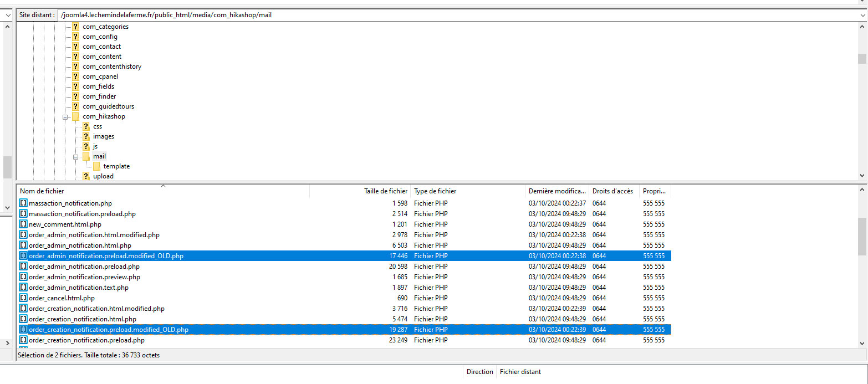868x384 pixels.
Task: Click the file icon of new_comment.html.php
Action: pos(23,224)
